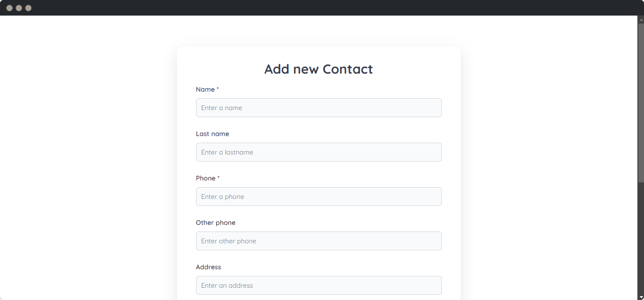
Task: Click the scrollbar track below the thumb
Action: click(x=641, y=236)
